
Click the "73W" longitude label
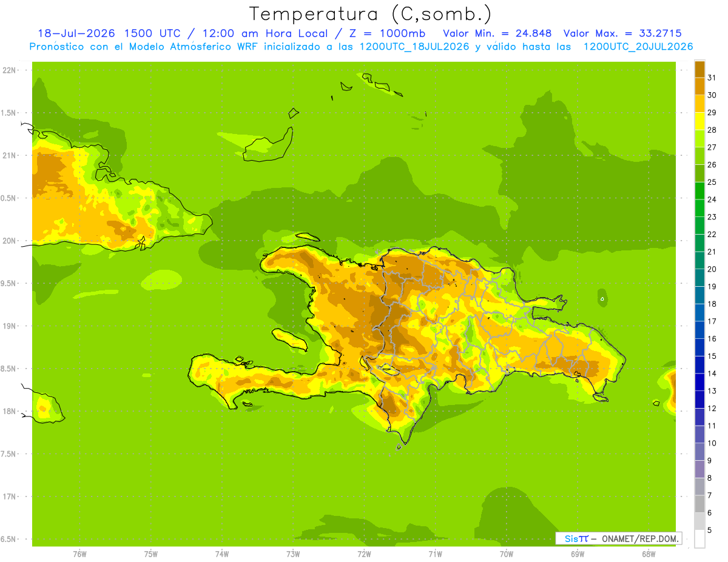[x=293, y=554]
